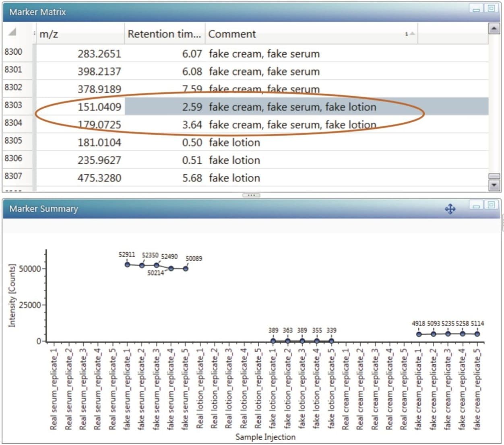The width and height of the screenshot is (504, 445).
Task: Click the fake lotion data point labeled 339
Action: [x=331, y=341]
